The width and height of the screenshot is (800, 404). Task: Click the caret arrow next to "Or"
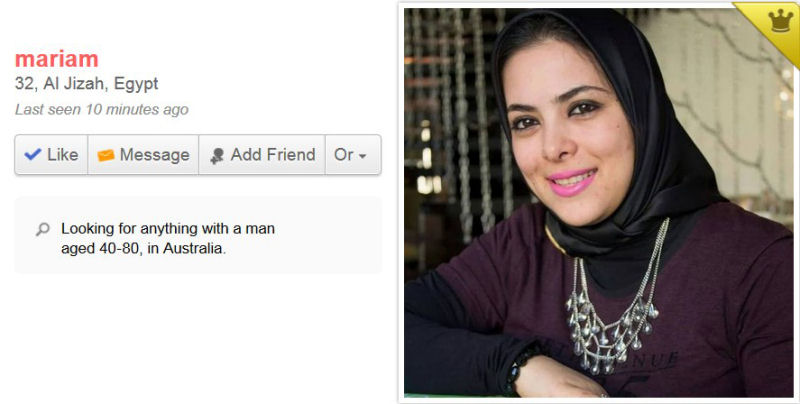click(363, 156)
